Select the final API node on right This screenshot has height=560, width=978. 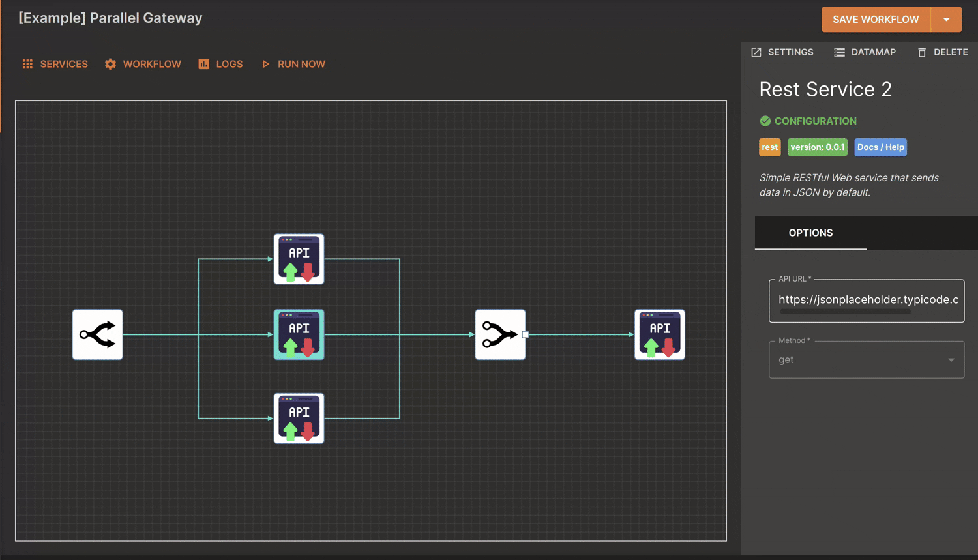point(660,334)
